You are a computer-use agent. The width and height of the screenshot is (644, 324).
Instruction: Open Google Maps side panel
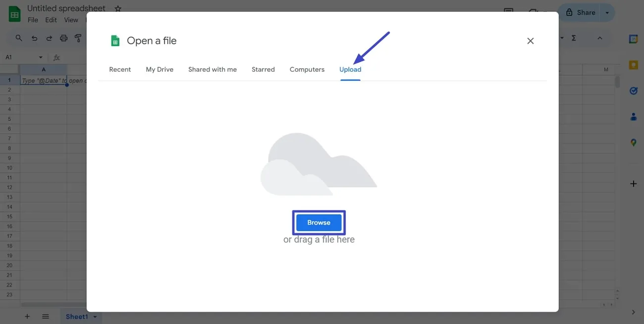click(633, 142)
